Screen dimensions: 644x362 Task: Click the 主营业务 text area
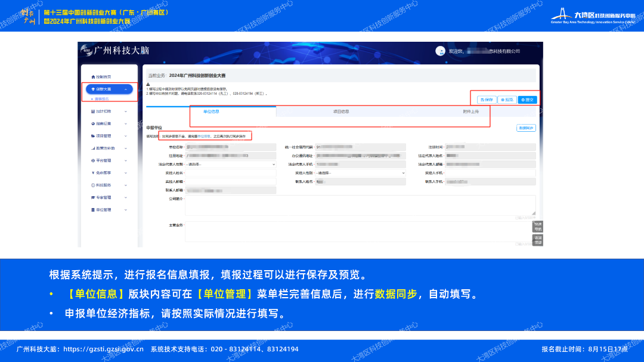pos(360,232)
